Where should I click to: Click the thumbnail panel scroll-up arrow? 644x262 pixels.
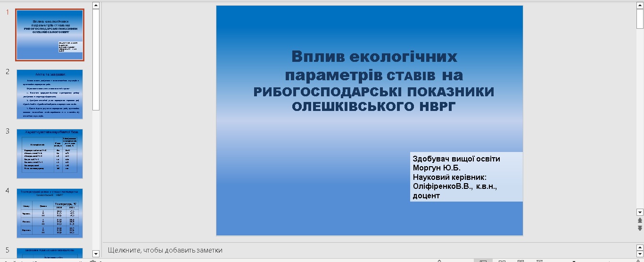tap(96, 5)
